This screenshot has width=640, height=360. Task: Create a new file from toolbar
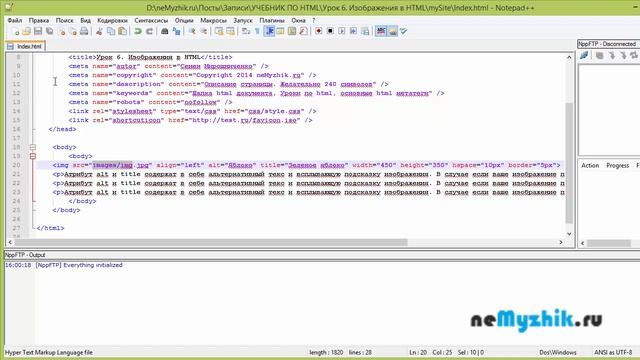pos(16,31)
